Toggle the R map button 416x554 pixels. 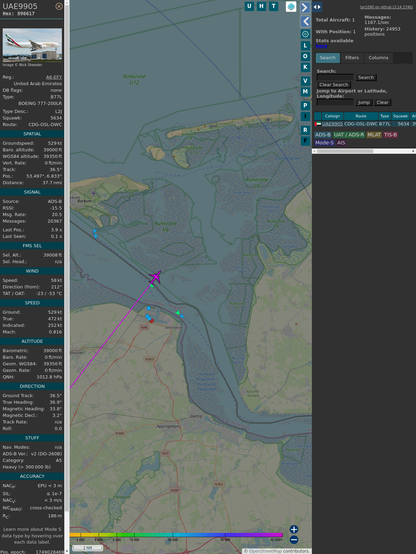pyautogui.click(x=305, y=130)
